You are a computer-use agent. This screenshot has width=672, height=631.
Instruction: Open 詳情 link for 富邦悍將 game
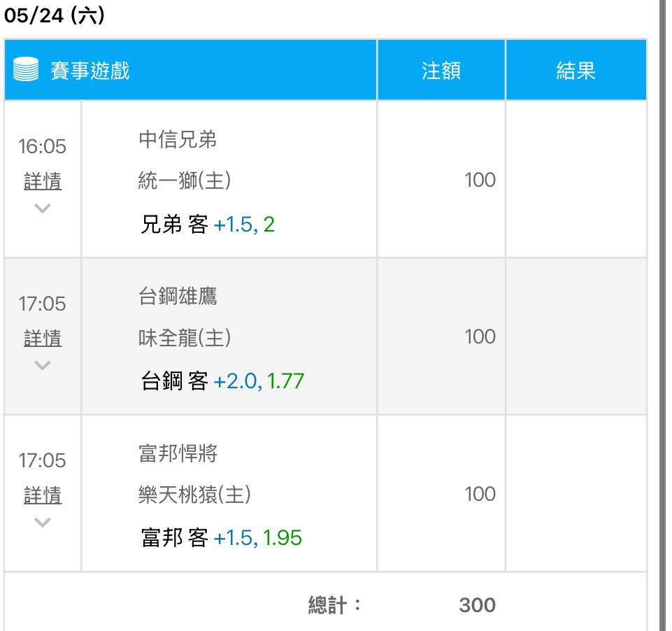pos(43,496)
